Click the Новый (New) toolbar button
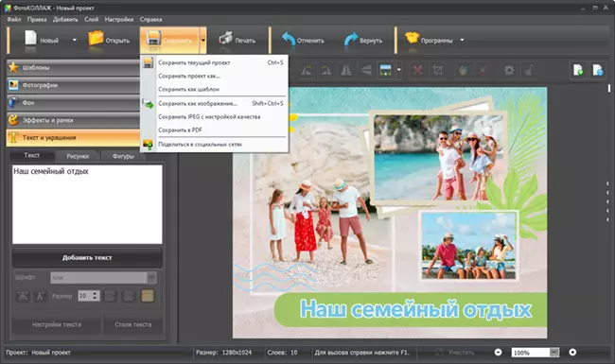This screenshot has height=364, width=615. (x=42, y=40)
